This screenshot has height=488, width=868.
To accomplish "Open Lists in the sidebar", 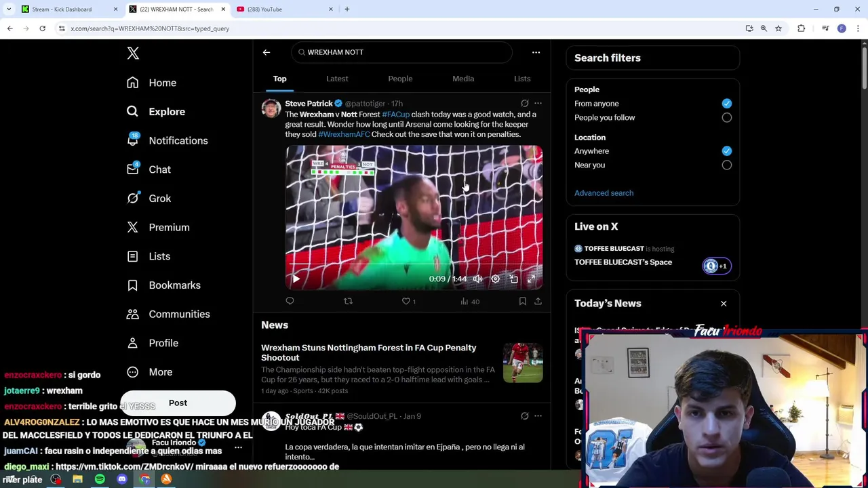I will pyautogui.click(x=149, y=256).
